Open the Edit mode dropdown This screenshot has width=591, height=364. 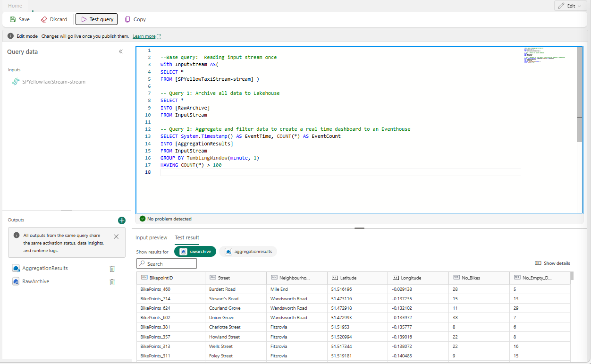click(570, 6)
